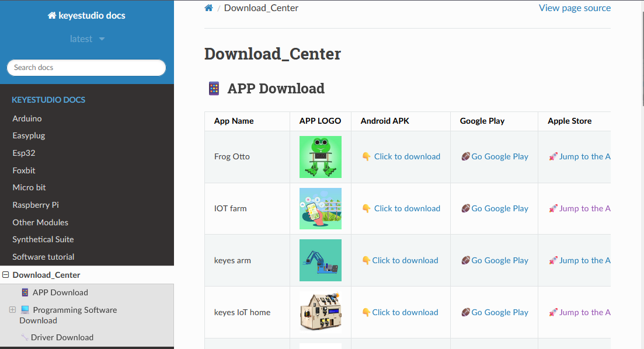Open Programming Software Download section
644x349 pixels.
click(x=68, y=315)
